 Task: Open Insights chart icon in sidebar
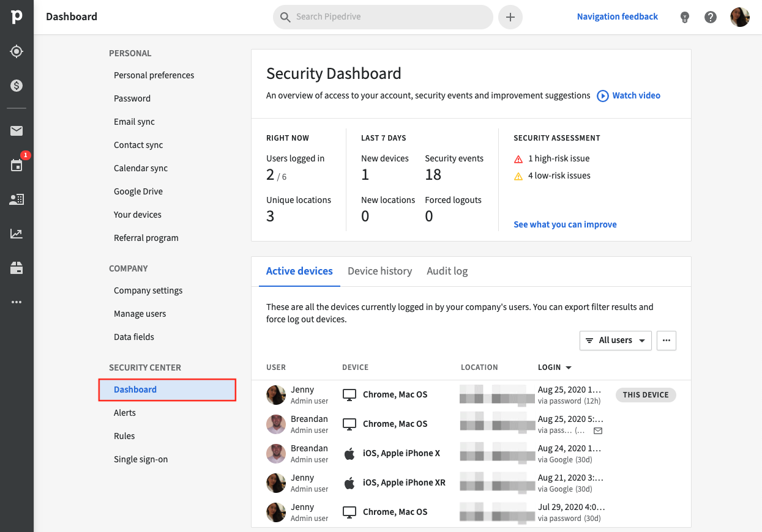[17, 234]
